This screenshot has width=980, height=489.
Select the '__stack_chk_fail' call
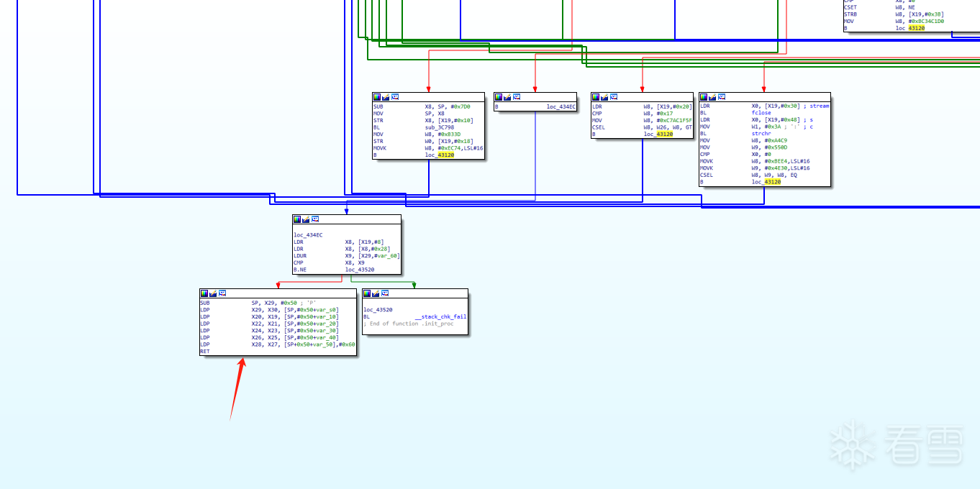[440, 316]
